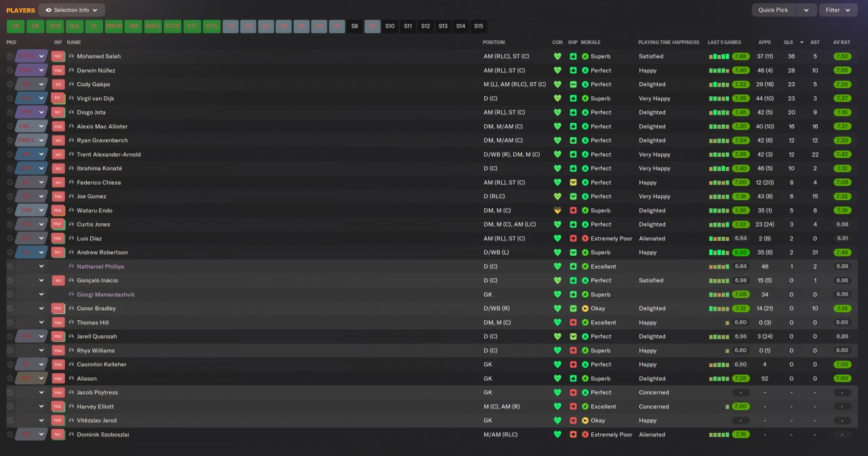Toggle picked checkmark for Mohamed Salah
Screen dimensions: 868x456
(x=9, y=56)
